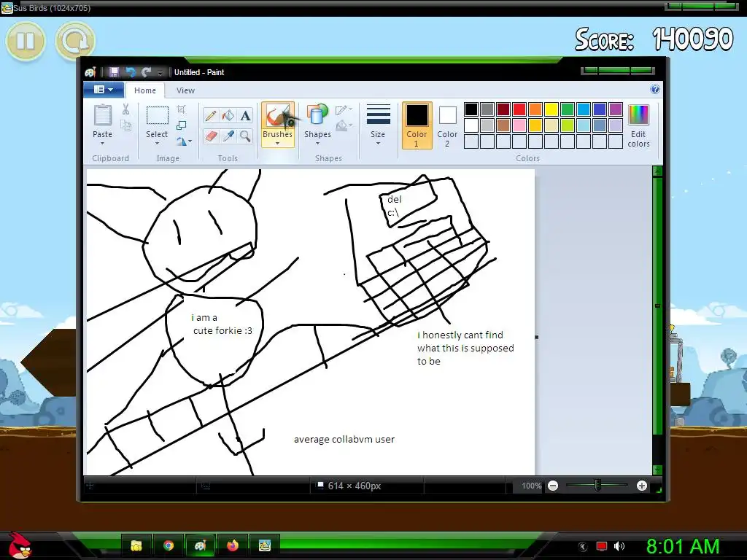Viewport: 747px width, 560px height.
Task: Click the red bird Start button
Action: pyautogui.click(x=20, y=545)
